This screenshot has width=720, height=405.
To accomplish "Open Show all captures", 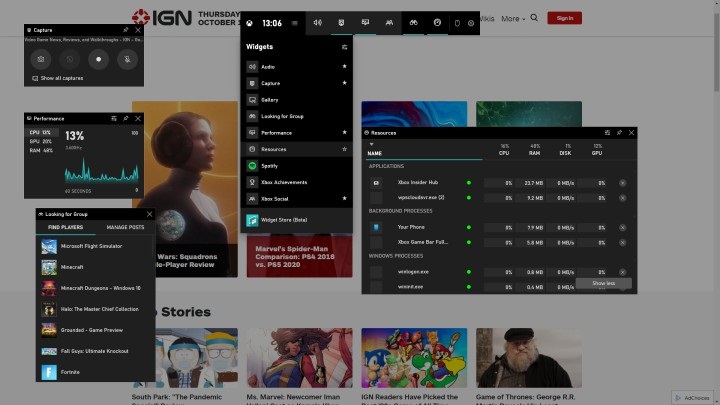I will pos(61,77).
